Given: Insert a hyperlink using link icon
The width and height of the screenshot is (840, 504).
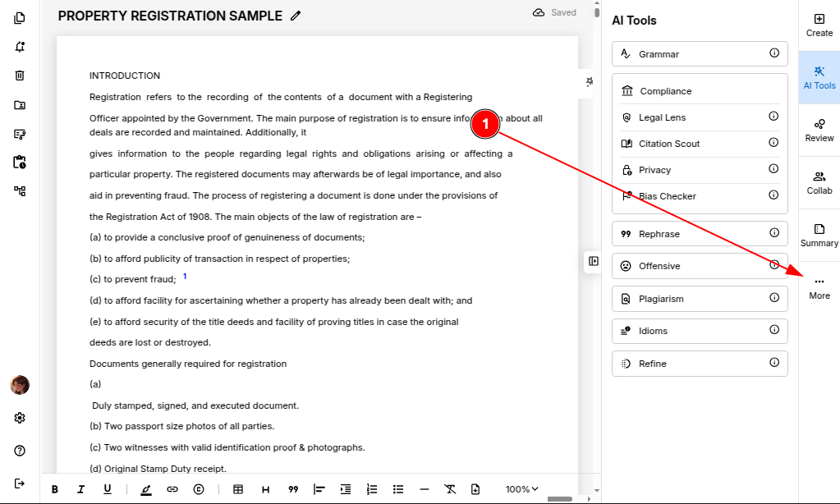Looking at the screenshot, I should point(172,489).
